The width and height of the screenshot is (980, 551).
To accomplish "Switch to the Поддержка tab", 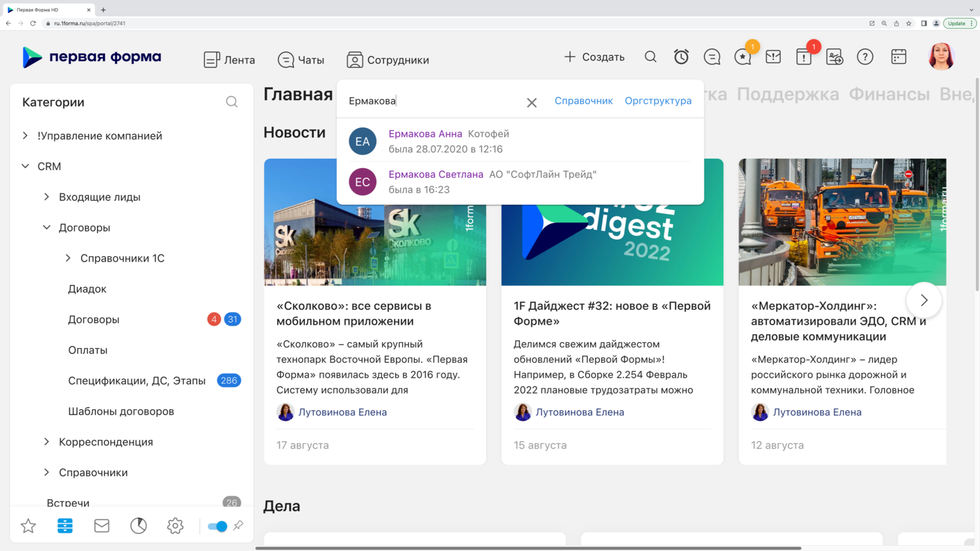I will click(787, 94).
